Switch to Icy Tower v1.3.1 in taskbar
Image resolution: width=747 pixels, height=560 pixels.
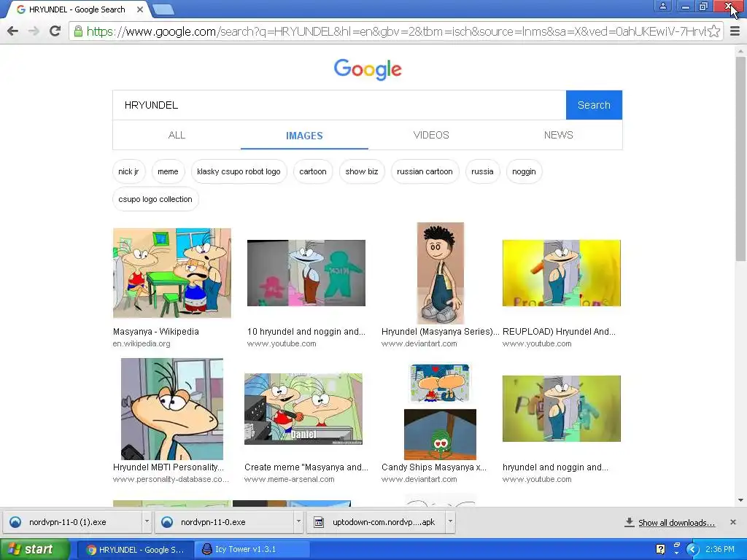[x=252, y=550]
